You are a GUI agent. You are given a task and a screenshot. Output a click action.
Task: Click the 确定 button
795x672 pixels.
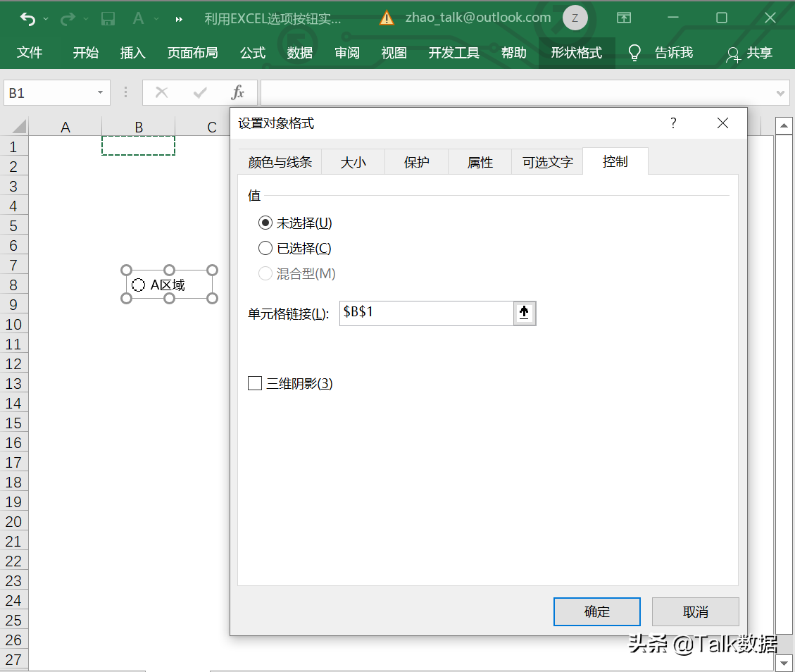(596, 611)
